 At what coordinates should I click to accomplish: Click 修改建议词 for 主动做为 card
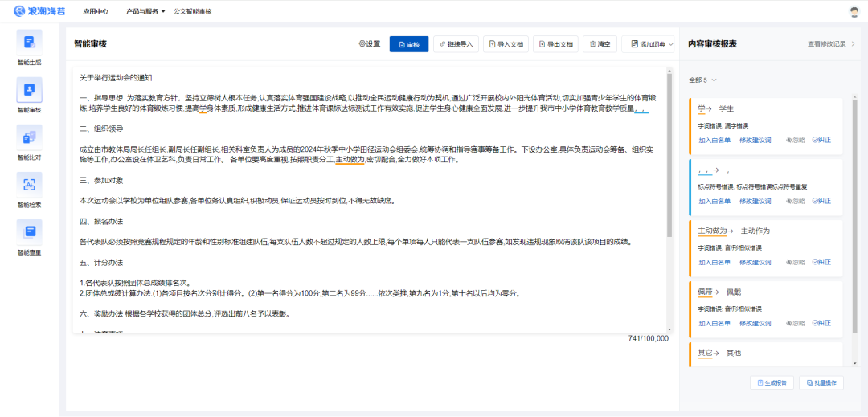[755, 262]
